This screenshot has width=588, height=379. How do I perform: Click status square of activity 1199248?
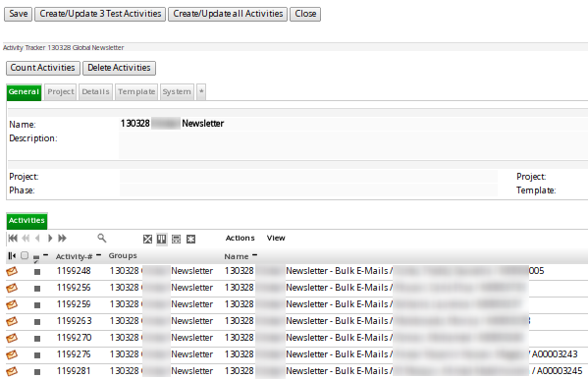(37, 272)
